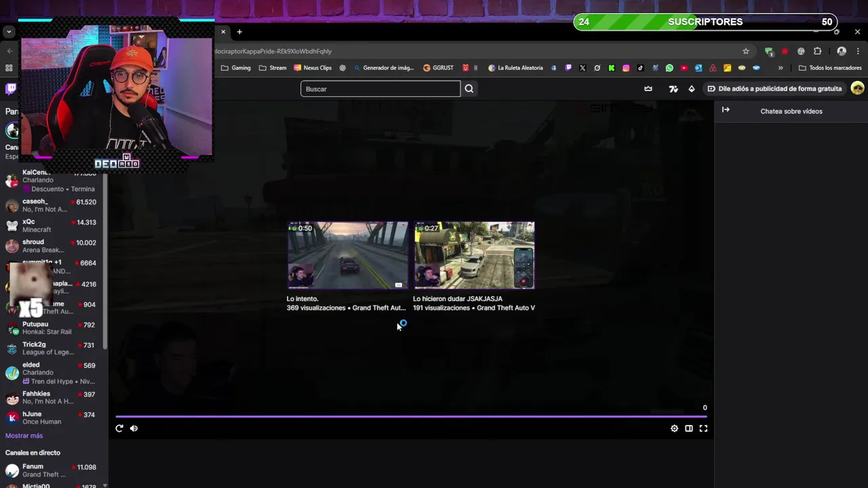Open Fahhkies channel in sidebar
This screenshot has width=868, height=488.
[x=53, y=397]
